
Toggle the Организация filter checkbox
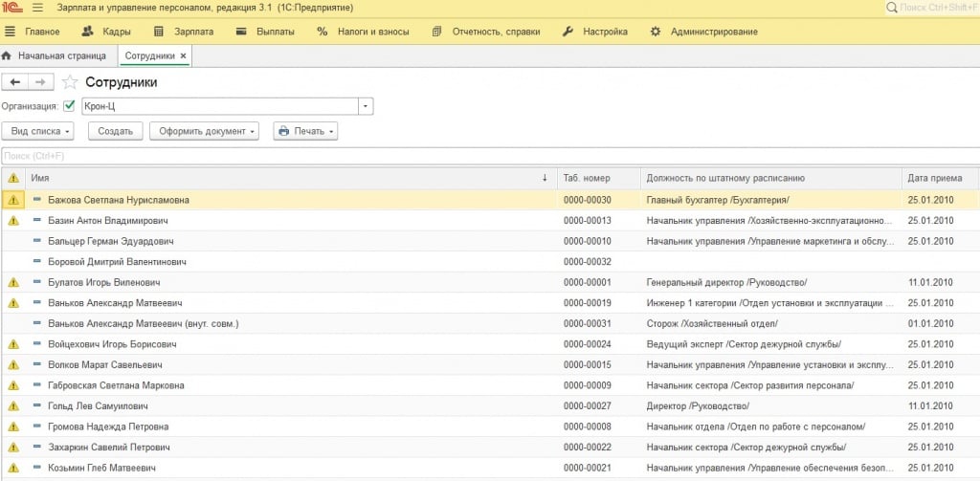pyautogui.click(x=69, y=106)
